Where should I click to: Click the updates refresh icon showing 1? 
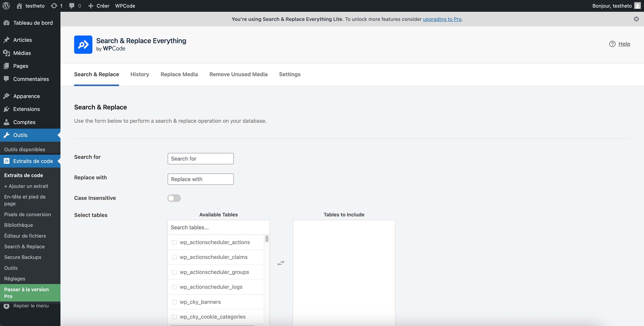coord(54,6)
